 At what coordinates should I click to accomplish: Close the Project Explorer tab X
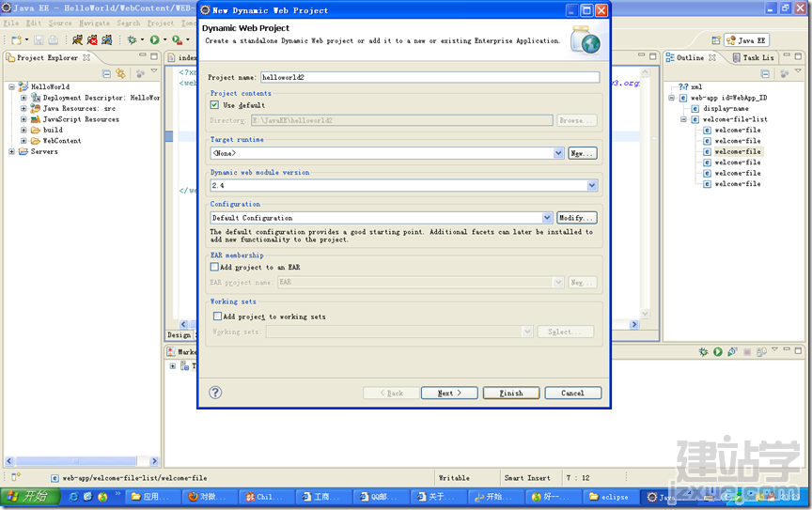pos(86,57)
